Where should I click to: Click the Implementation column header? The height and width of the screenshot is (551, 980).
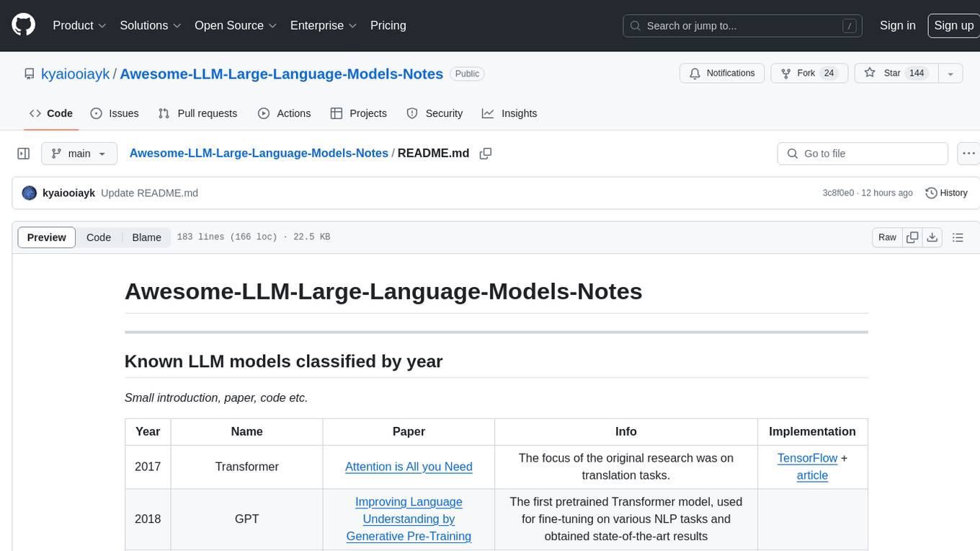[x=812, y=431]
